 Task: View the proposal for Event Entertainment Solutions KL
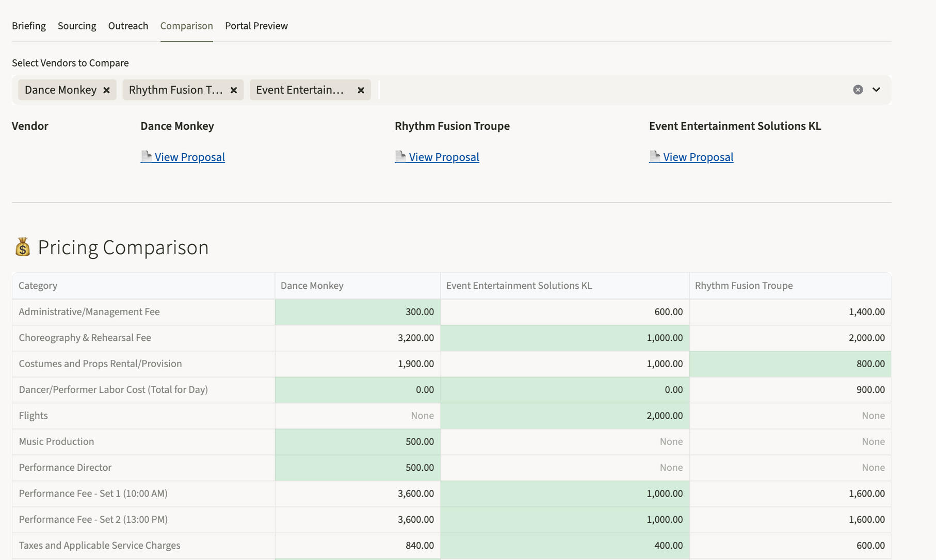point(698,157)
